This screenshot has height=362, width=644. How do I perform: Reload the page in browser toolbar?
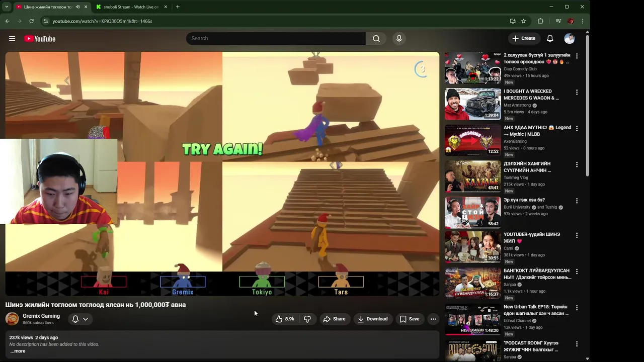click(x=31, y=21)
